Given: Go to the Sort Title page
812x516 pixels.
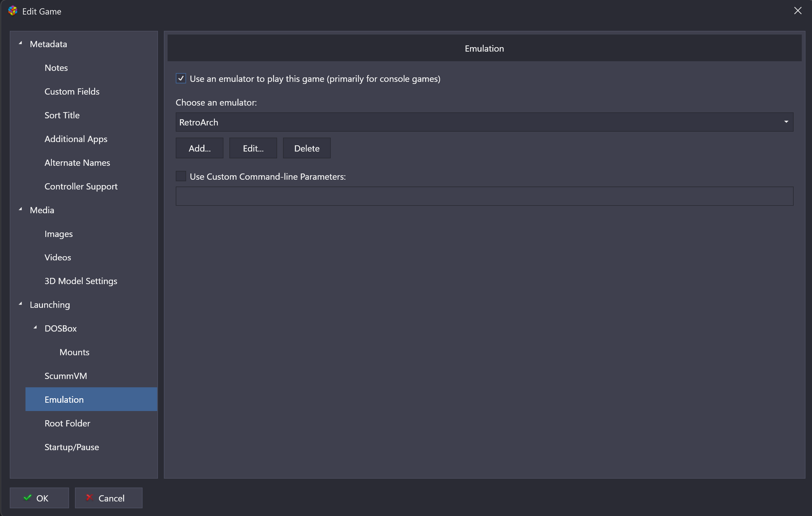Looking at the screenshot, I should coord(62,115).
